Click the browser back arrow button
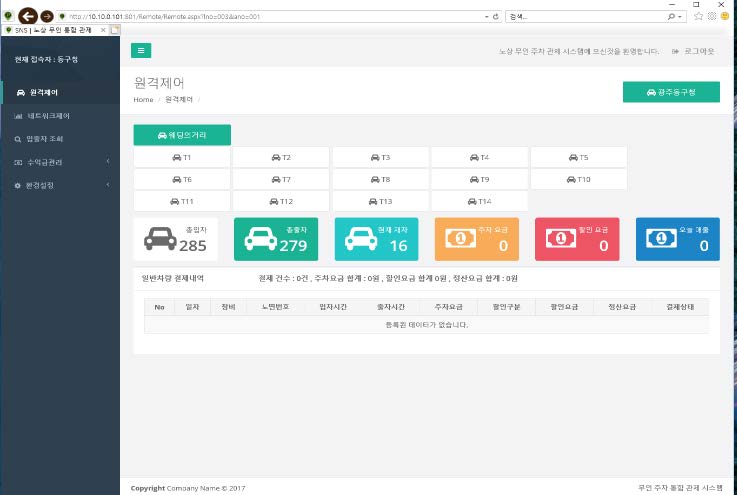This screenshot has height=495, width=737. (x=27, y=17)
